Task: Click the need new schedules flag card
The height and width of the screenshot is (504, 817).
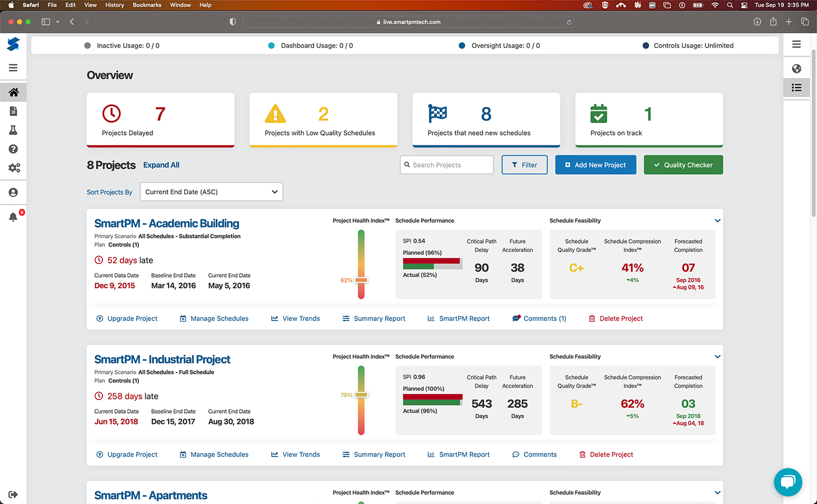Action: pyautogui.click(x=486, y=120)
